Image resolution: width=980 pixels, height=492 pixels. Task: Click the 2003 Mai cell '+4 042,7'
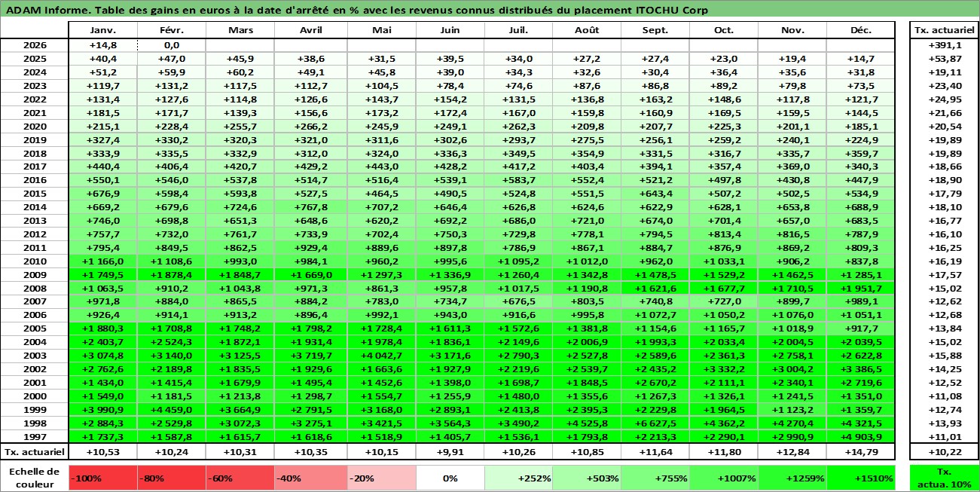pos(381,356)
